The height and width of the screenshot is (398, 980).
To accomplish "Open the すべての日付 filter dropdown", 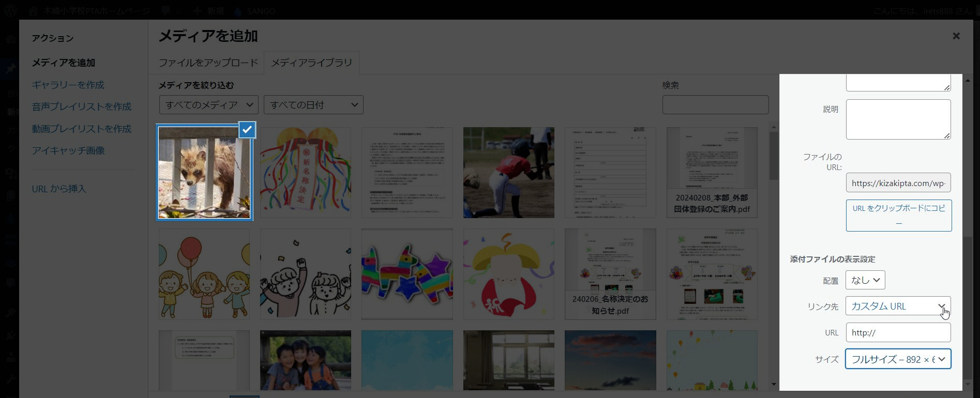I will [x=313, y=105].
